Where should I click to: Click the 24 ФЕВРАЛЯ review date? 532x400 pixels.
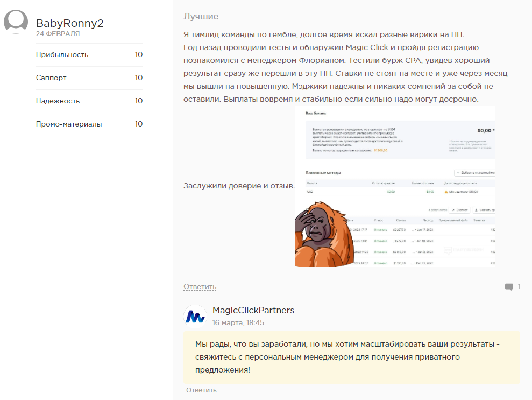pos(58,34)
